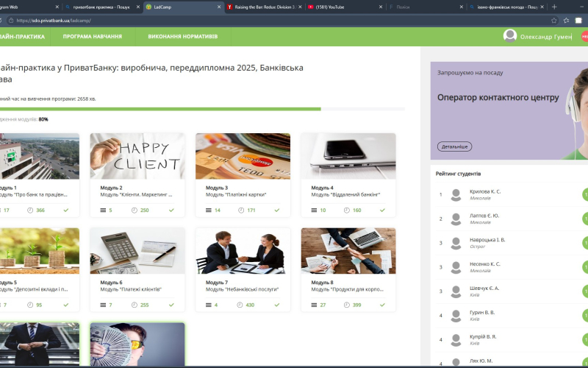Open the module thumbnail with dollar bills fan

click(x=137, y=344)
